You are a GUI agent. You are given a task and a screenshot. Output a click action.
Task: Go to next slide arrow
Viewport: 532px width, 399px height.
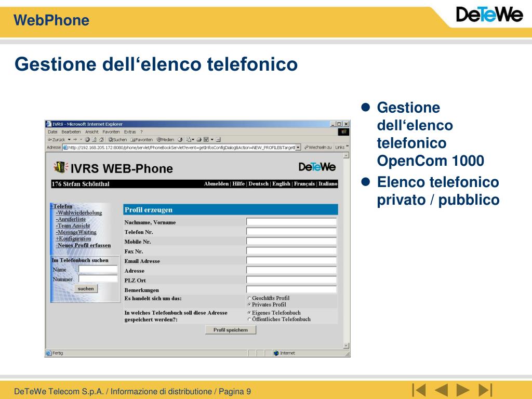click(463, 390)
